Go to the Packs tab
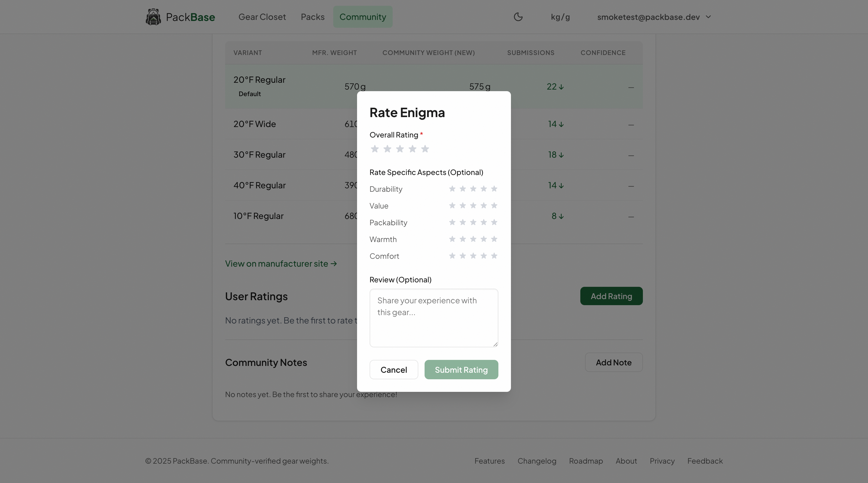This screenshot has width=868, height=483. (312, 17)
